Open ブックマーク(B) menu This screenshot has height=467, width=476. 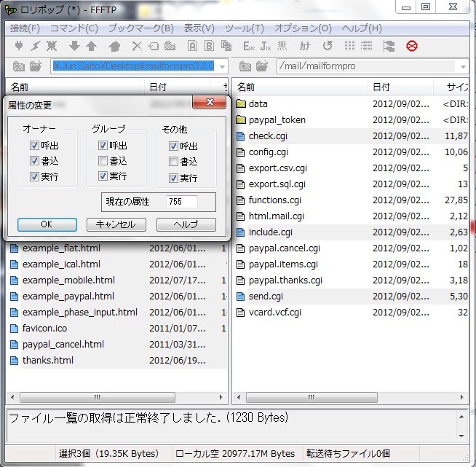coord(141,28)
